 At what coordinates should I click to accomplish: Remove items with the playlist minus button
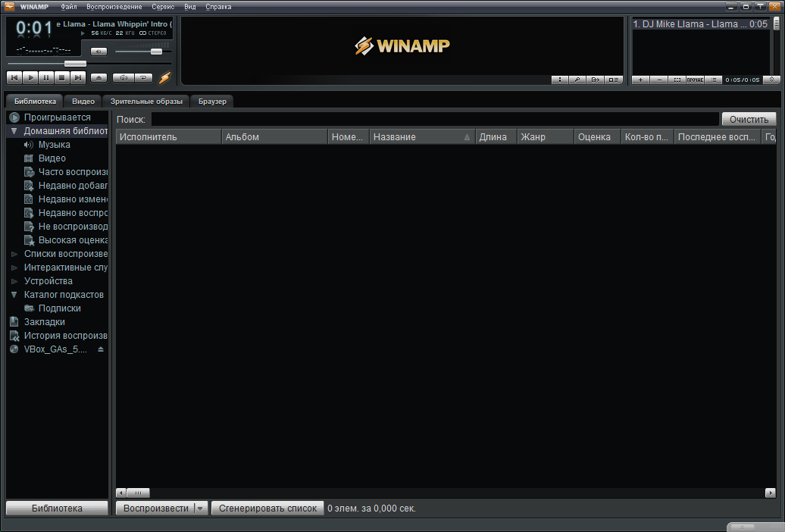pos(659,80)
